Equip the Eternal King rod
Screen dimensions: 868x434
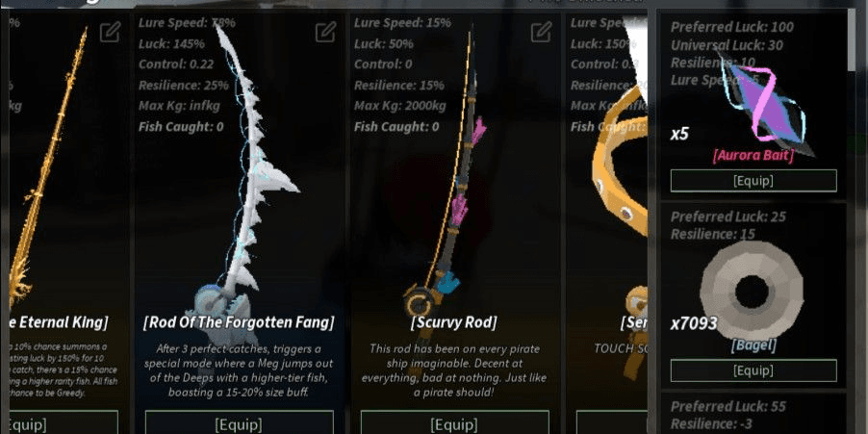click(64, 423)
